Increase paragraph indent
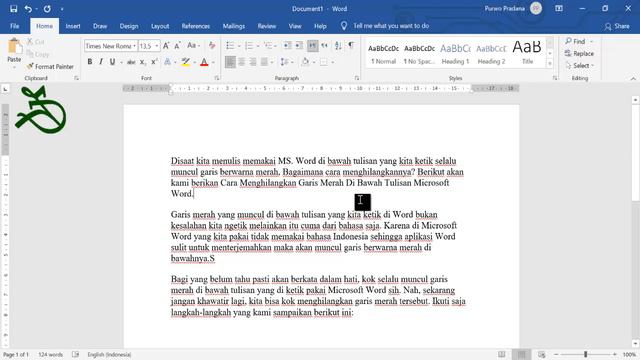Screen dimensions: 640x360 [299, 46]
